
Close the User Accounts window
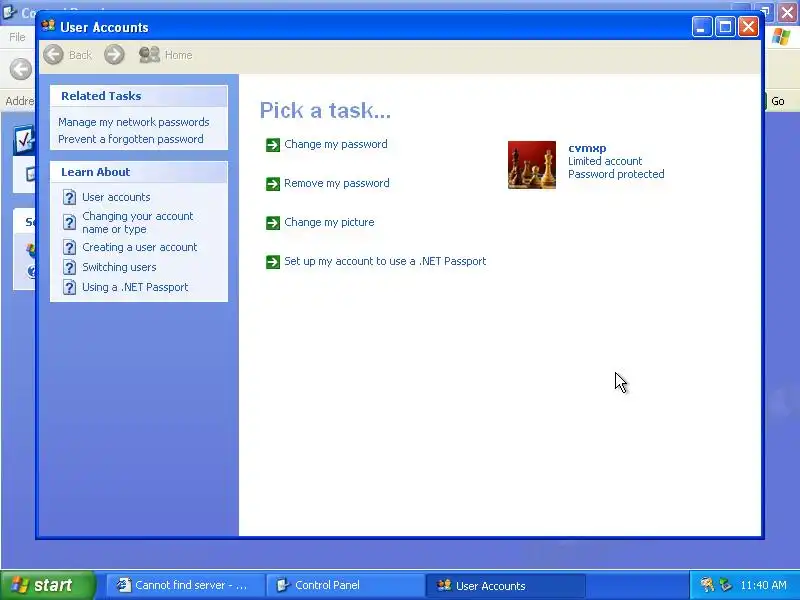tap(748, 27)
